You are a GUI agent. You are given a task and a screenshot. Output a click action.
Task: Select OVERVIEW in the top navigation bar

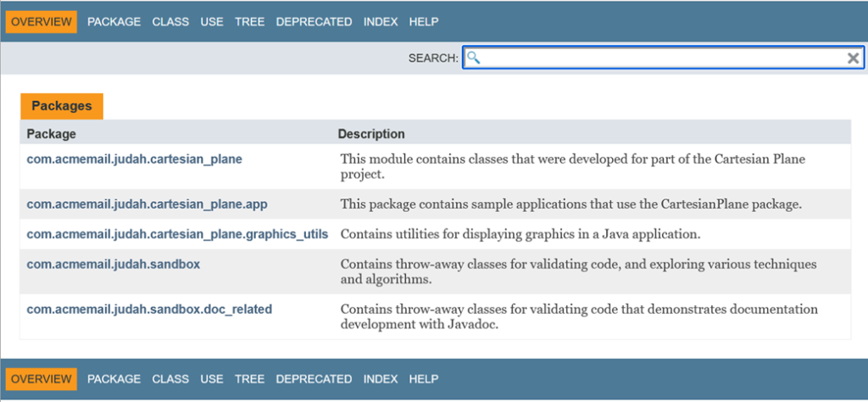(x=42, y=22)
